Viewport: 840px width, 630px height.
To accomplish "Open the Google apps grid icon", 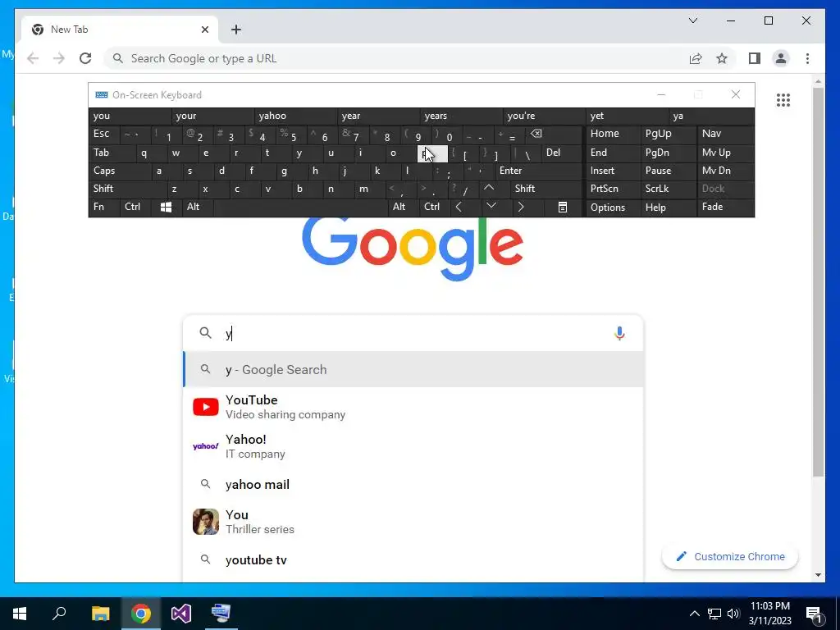I will pos(783,99).
